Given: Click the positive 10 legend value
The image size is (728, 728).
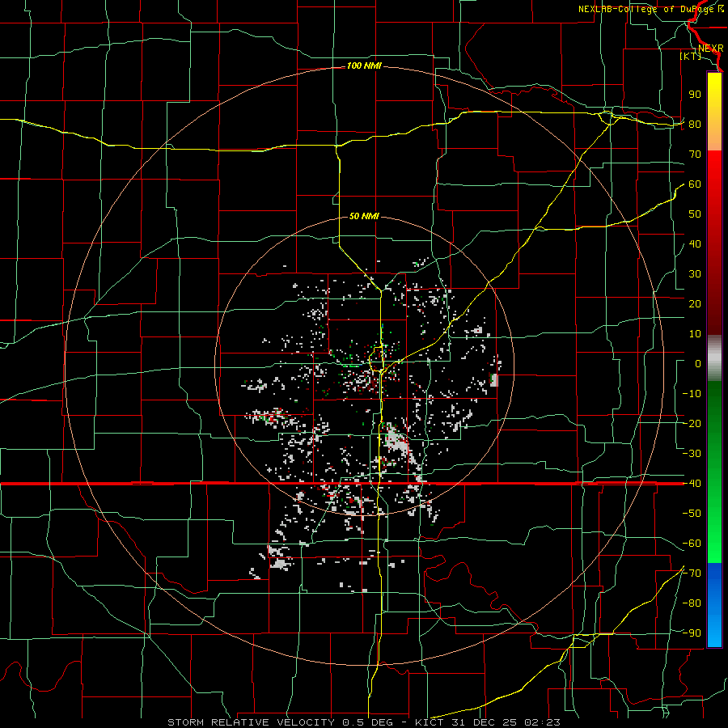Looking at the screenshot, I should coord(695,334).
